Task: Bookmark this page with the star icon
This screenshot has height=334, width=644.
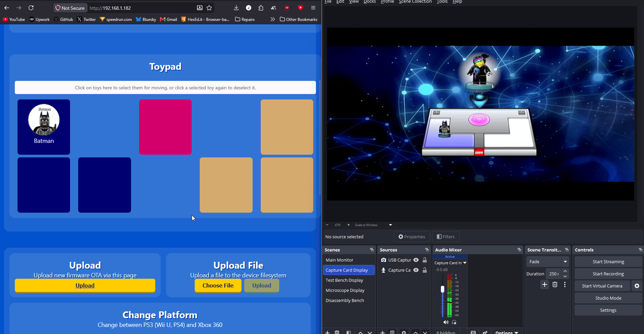Action: (209, 8)
